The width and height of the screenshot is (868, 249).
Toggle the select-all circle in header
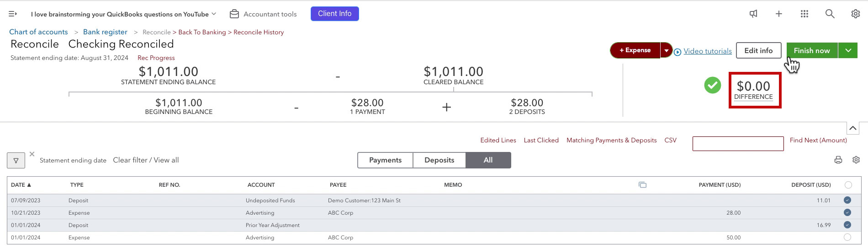point(848,185)
